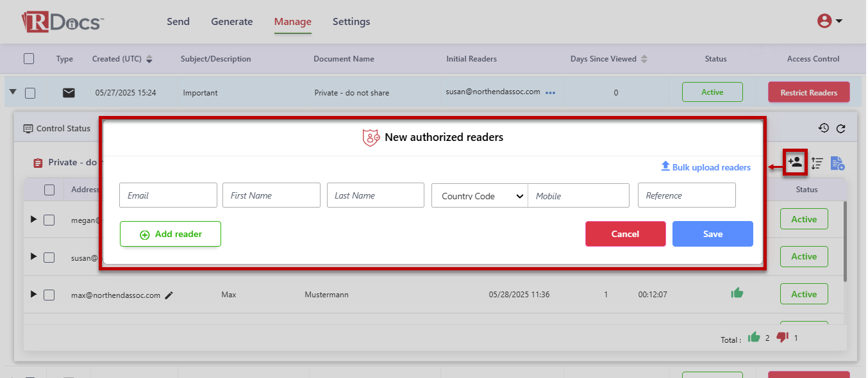The height and width of the screenshot is (378, 868).
Task: Click the First Name input field
Action: 271,195
